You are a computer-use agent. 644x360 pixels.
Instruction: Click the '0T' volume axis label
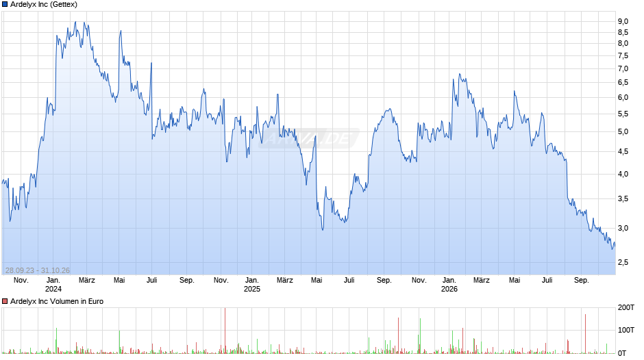point(623,353)
